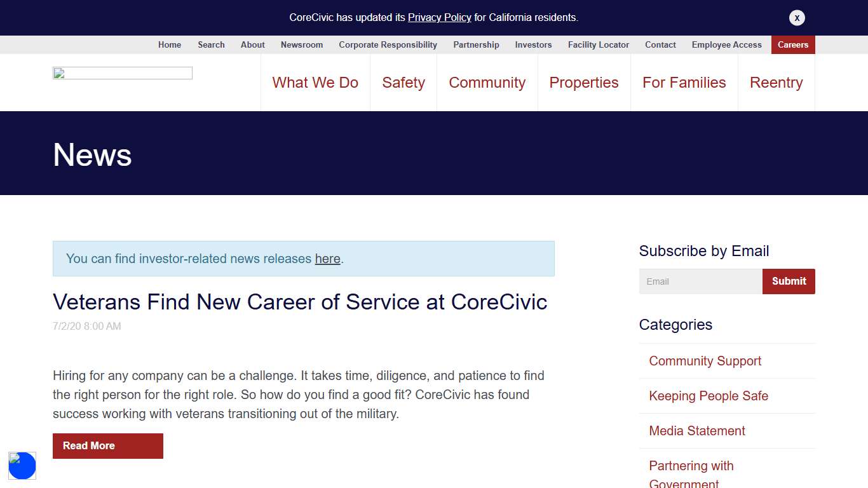Open the For Families section
The image size is (868, 488).
pyautogui.click(x=684, y=83)
